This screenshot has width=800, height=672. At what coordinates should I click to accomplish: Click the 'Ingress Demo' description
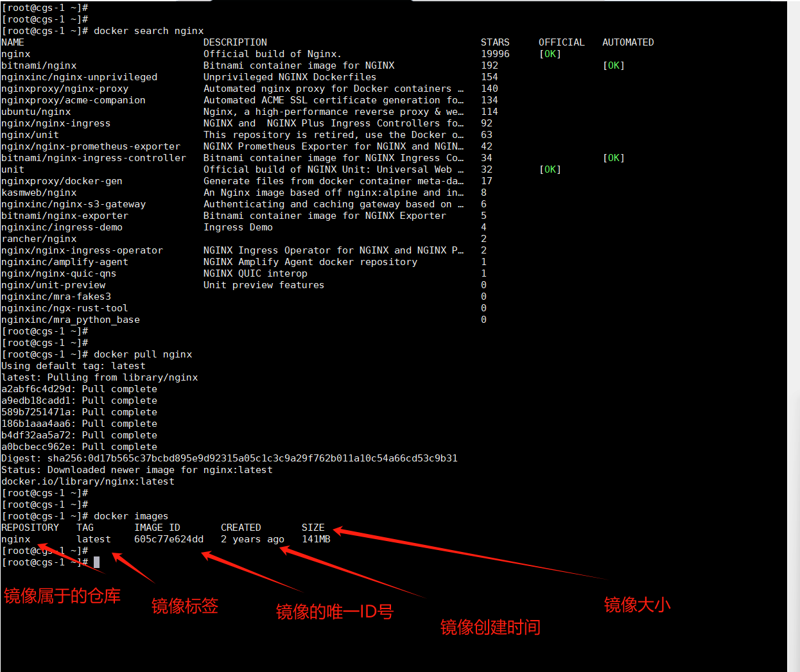238,227
